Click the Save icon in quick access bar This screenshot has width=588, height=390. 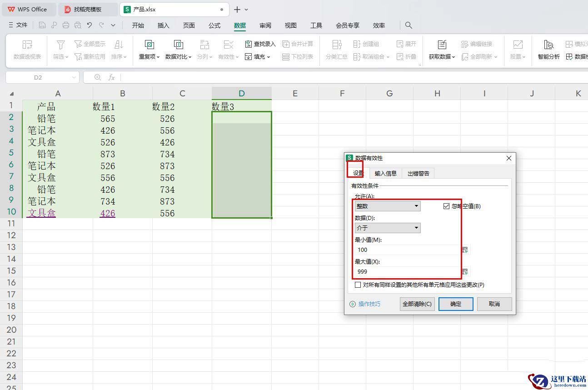42,25
